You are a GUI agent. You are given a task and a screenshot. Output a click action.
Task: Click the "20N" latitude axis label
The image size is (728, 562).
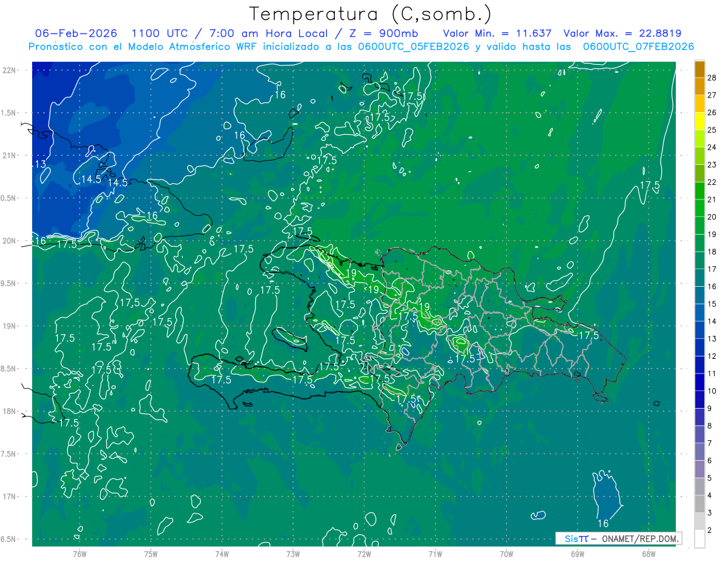pos(9,241)
